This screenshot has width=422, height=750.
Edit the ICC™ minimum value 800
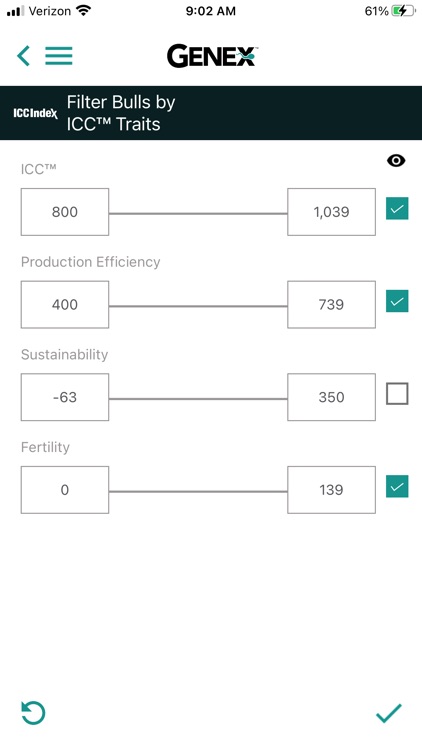point(65,212)
